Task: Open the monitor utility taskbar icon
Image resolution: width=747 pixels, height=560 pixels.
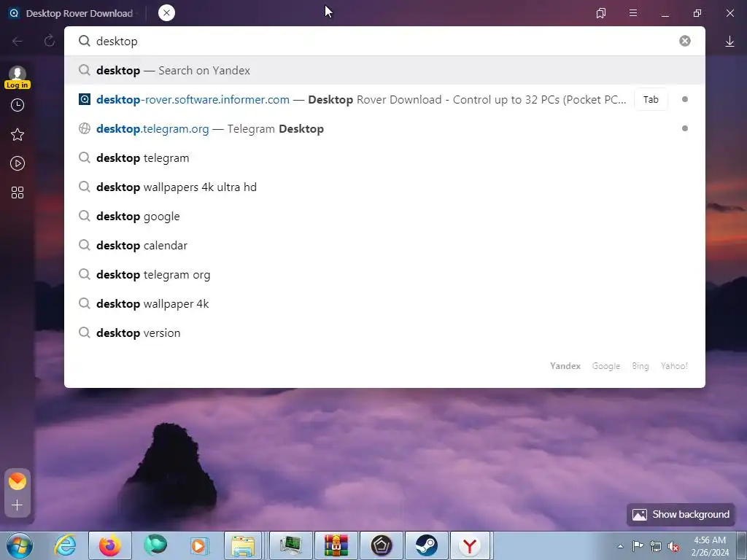Action: (291, 545)
